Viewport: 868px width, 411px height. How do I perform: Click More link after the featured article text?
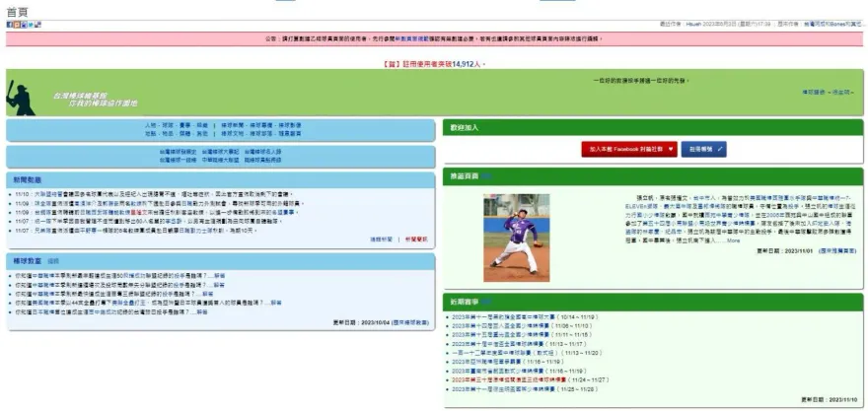point(733,240)
